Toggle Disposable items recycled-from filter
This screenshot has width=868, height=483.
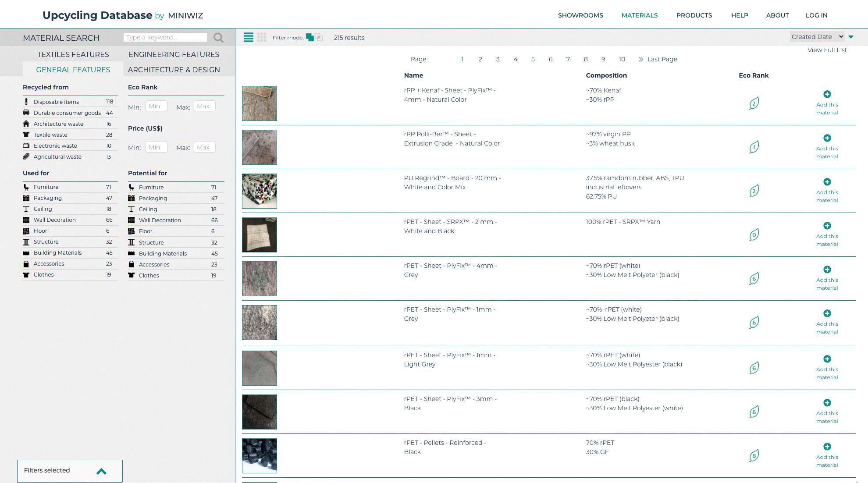56,102
